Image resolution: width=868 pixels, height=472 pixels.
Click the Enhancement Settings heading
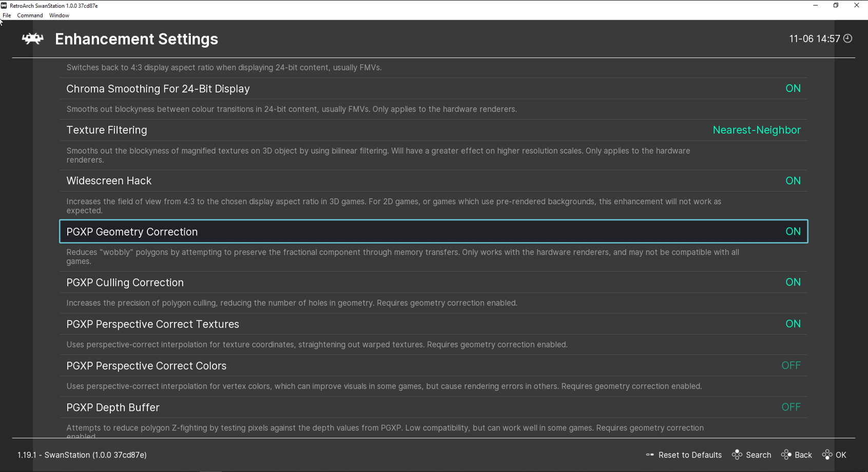137,39
